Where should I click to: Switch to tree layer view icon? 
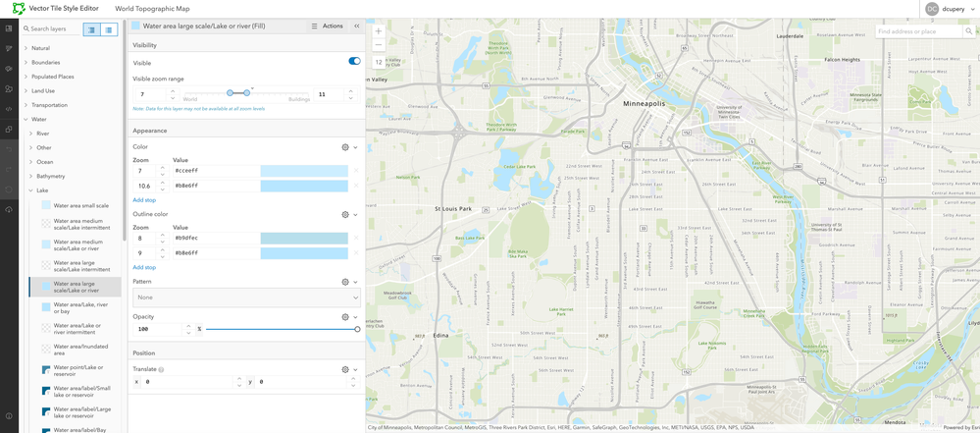click(92, 29)
